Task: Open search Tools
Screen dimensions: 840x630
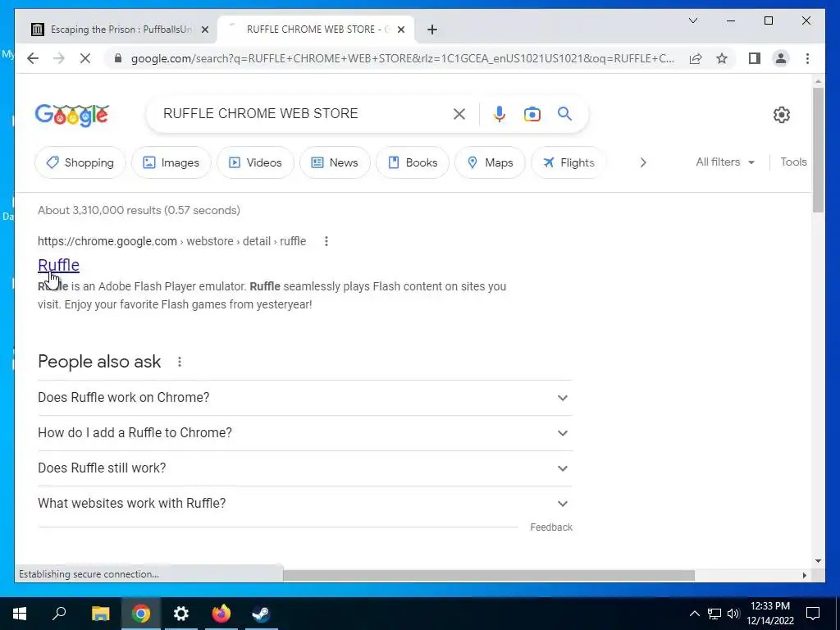Action: pyautogui.click(x=793, y=162)
